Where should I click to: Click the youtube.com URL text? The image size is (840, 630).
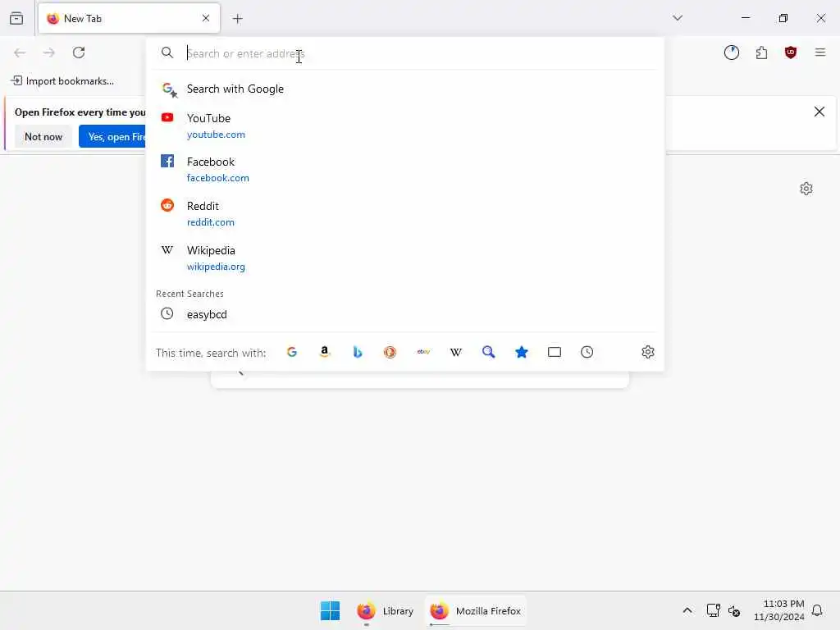pos(216,135)
